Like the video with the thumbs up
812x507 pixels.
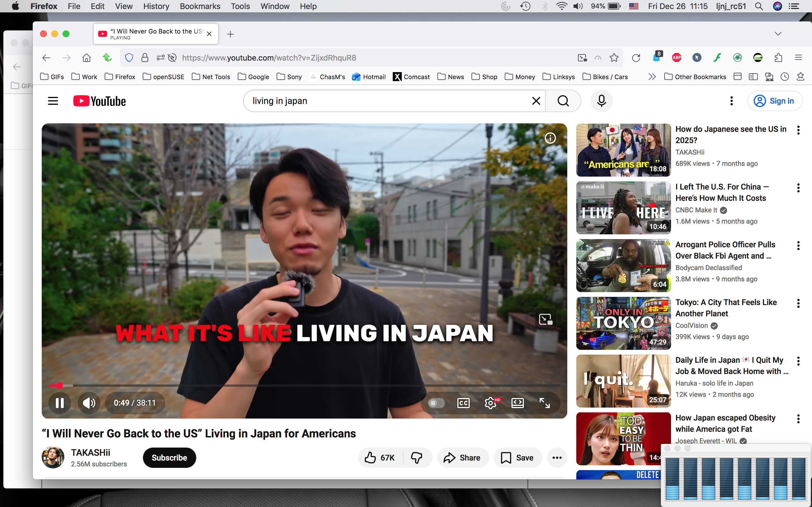[x=370, y=457]
